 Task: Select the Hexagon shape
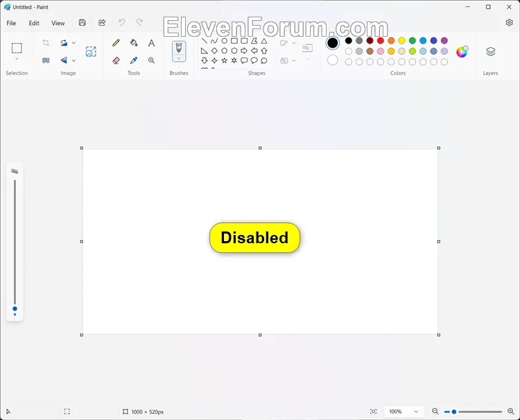[x=234, y=51]
